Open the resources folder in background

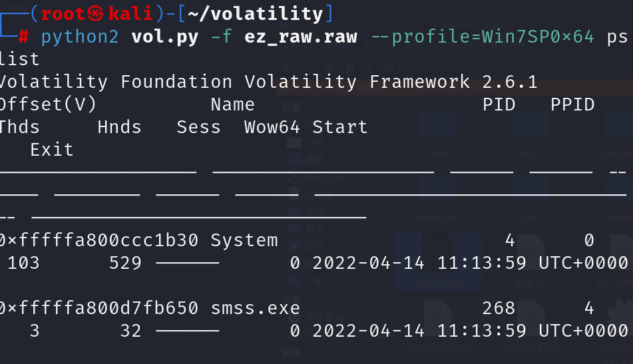[x=437, y=197]
